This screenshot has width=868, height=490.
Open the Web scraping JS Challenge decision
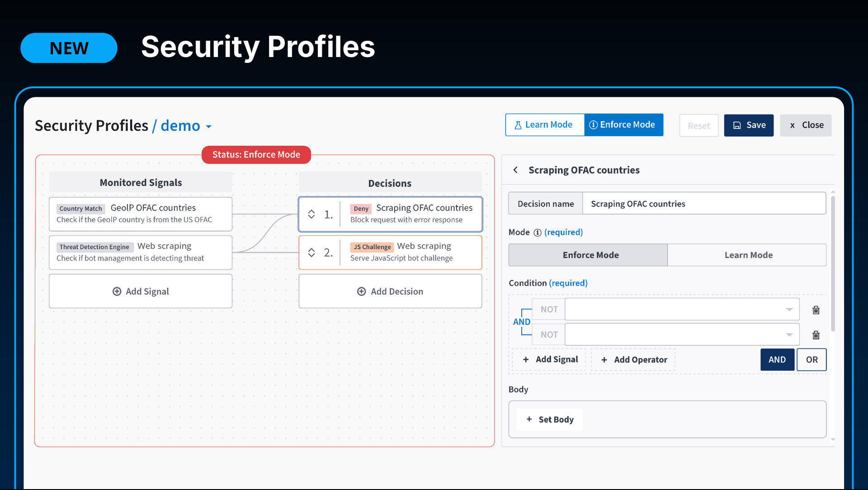pos(390,252)
